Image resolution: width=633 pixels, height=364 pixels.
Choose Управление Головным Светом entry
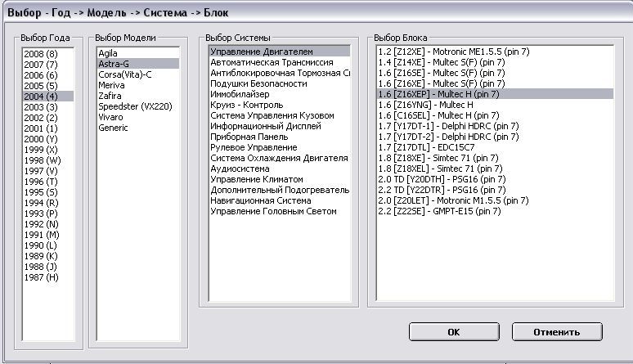tap(273, 211)
